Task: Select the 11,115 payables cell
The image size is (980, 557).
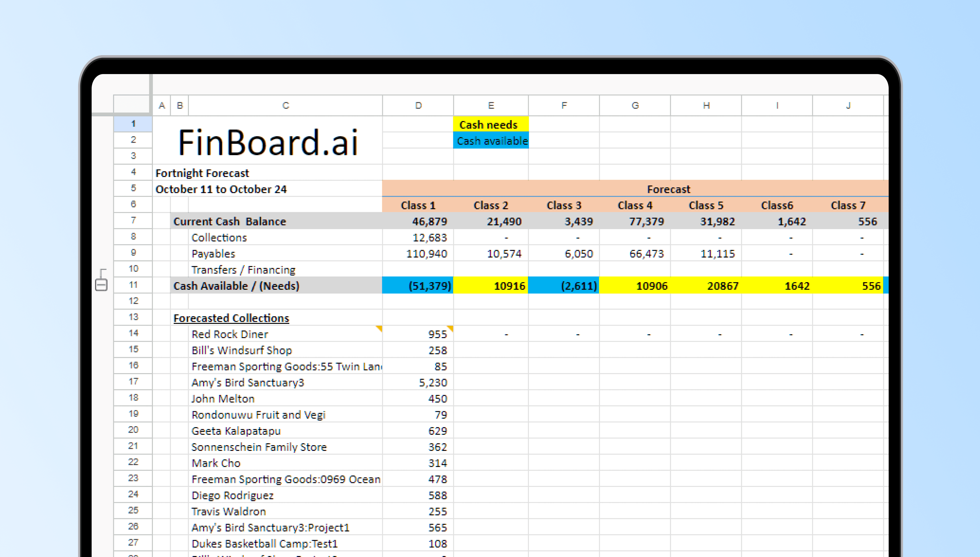Action: click(706, 253)
